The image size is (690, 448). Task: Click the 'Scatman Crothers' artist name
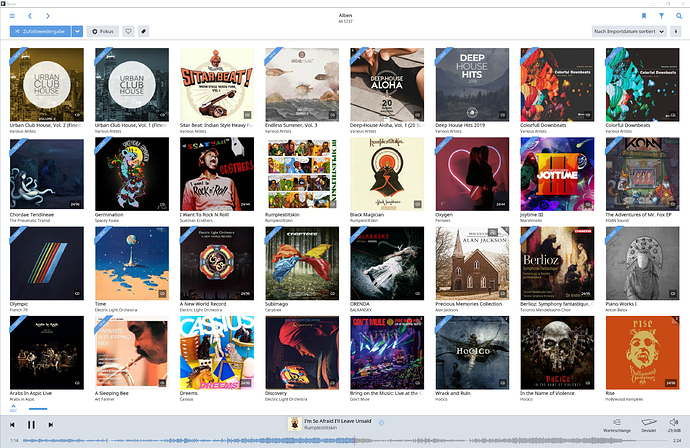196,220
